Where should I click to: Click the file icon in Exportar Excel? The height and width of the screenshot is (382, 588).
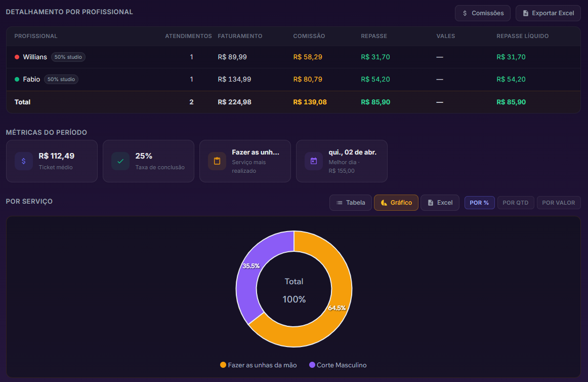525,13
